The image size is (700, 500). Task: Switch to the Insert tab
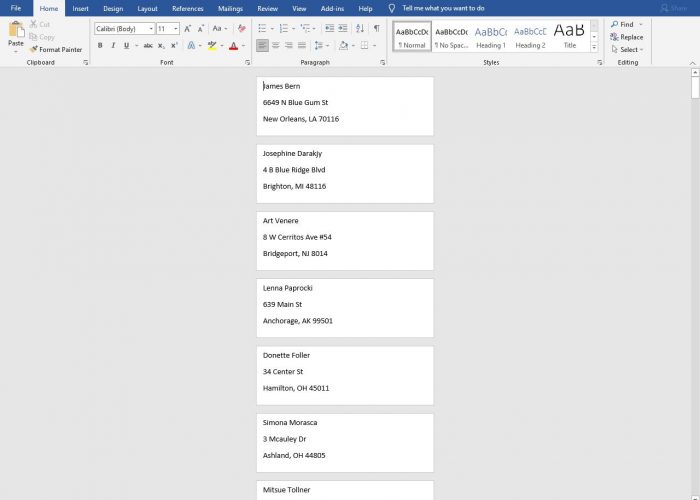click(80, 8)
